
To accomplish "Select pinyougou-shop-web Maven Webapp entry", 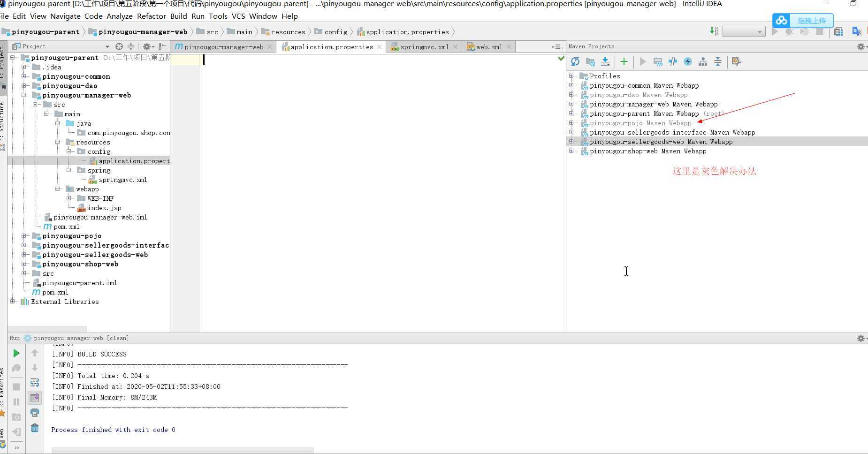I will coord(648,151).
